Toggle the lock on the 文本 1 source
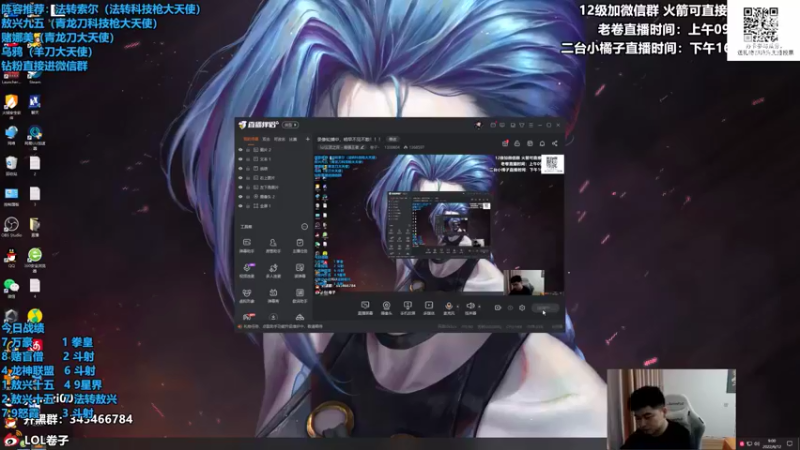This screenshot has width=800, height=450. (x=248, y=159)
